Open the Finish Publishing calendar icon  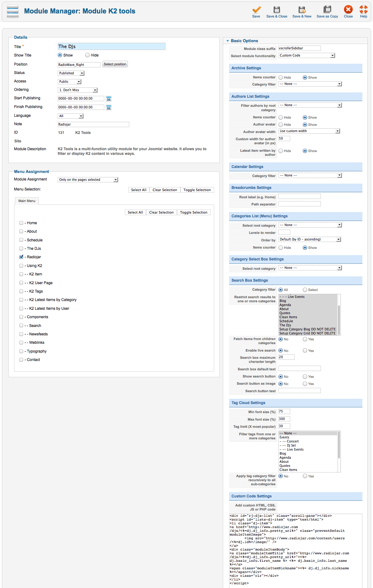(109, 107)
